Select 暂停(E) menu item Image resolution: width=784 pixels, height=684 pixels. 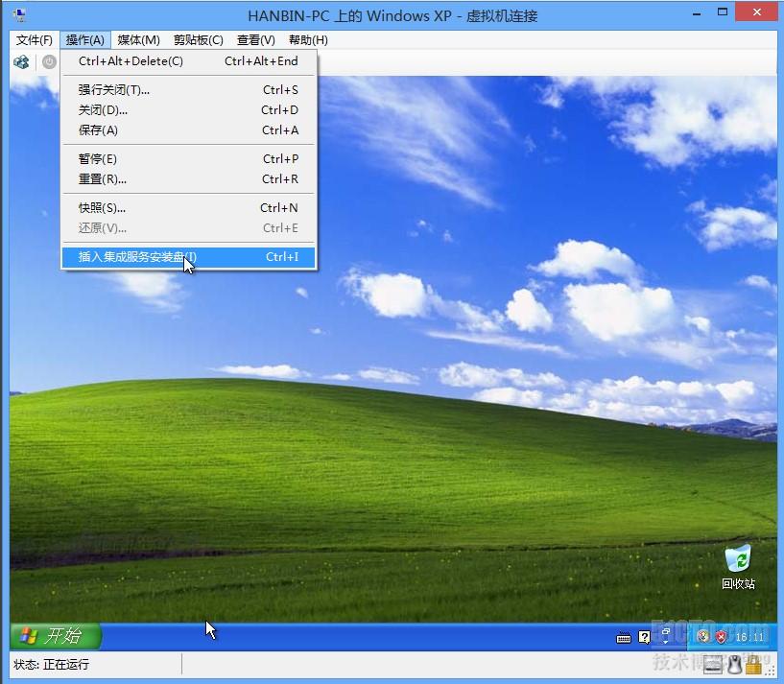(x=188, y=159)
